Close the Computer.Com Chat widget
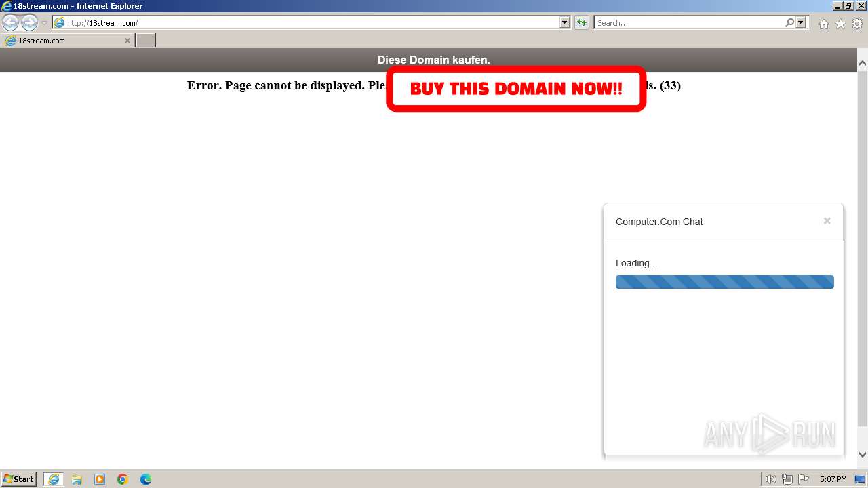This screenshot has width=868, height=488. click(827, 221)
